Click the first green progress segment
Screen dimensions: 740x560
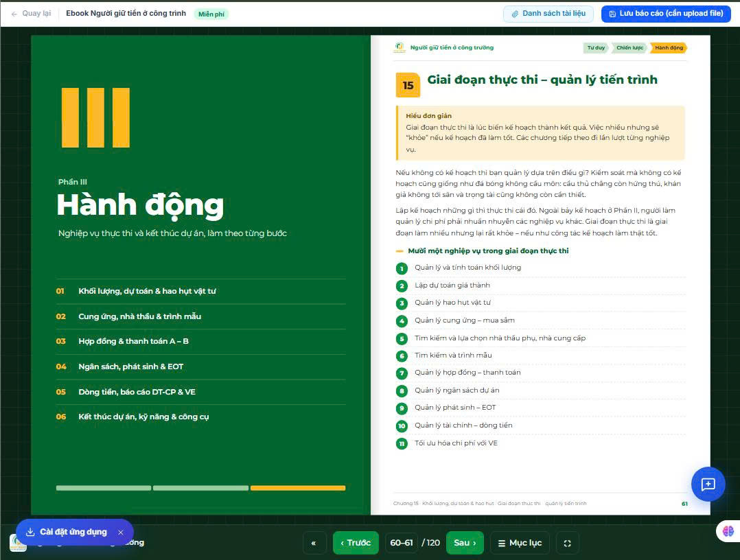[x=104, y=488]
